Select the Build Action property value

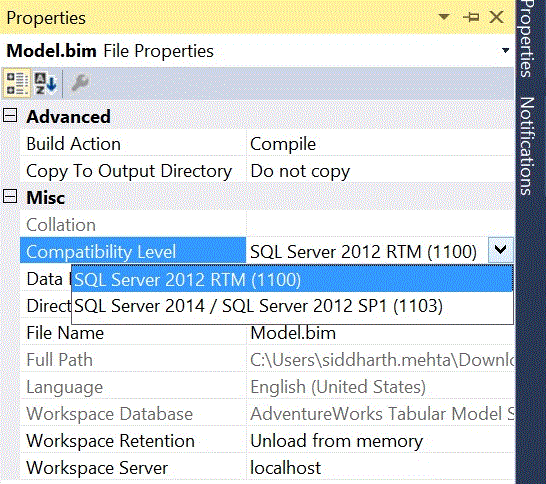tap(380, 144)
